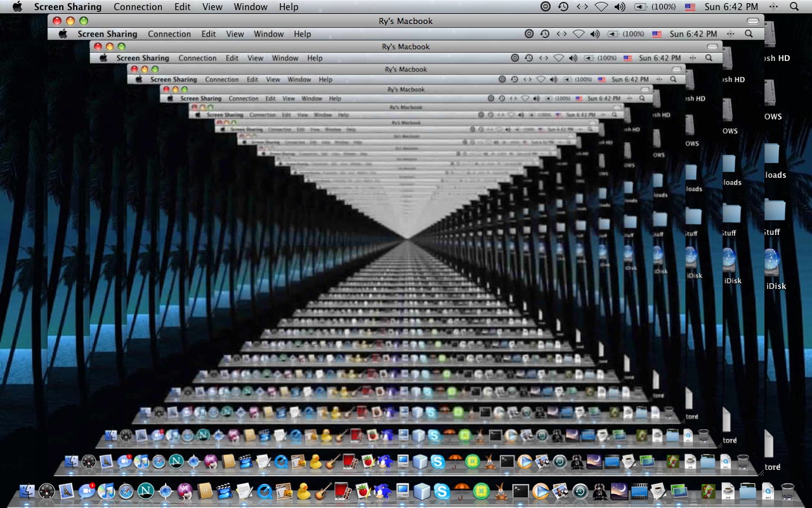Open the Window menu in top menu bar
Viewport: 812px width, 508px height.
point(251,7)
